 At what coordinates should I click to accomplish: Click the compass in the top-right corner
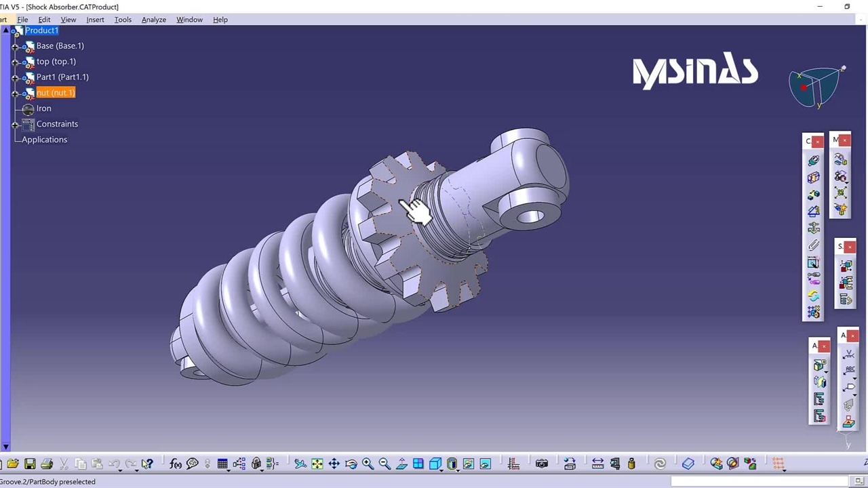[x=816, y=86]
